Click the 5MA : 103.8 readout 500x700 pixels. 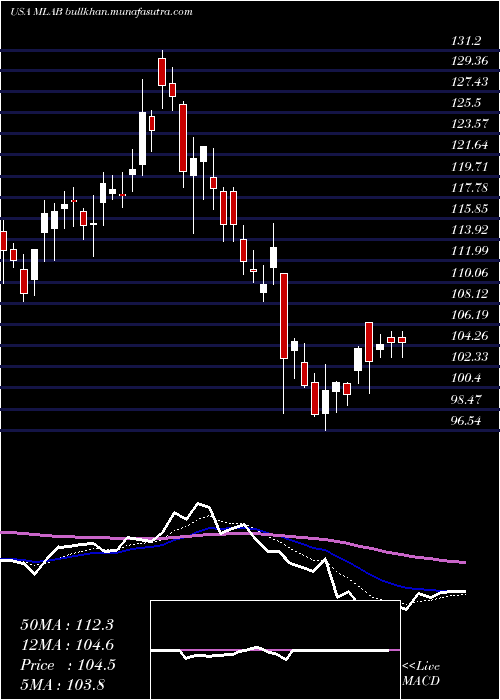coord(62,684)
